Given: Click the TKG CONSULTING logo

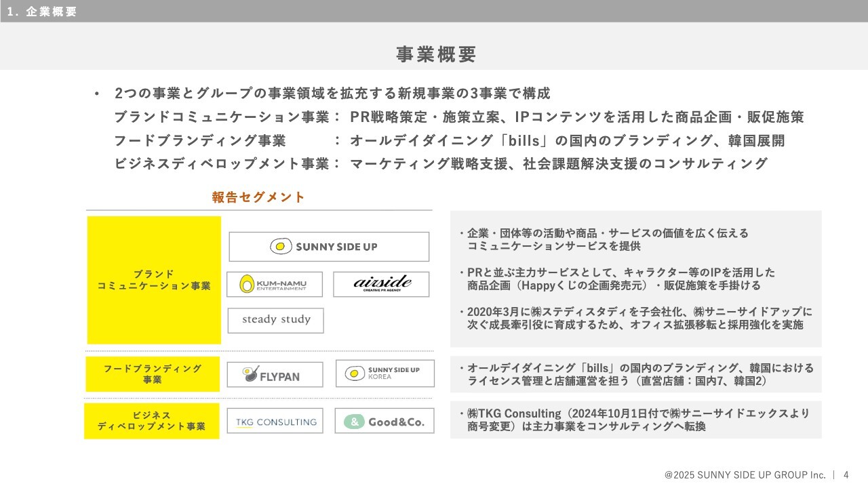Looking at the screenshot, I should click(x=275, y=421).
